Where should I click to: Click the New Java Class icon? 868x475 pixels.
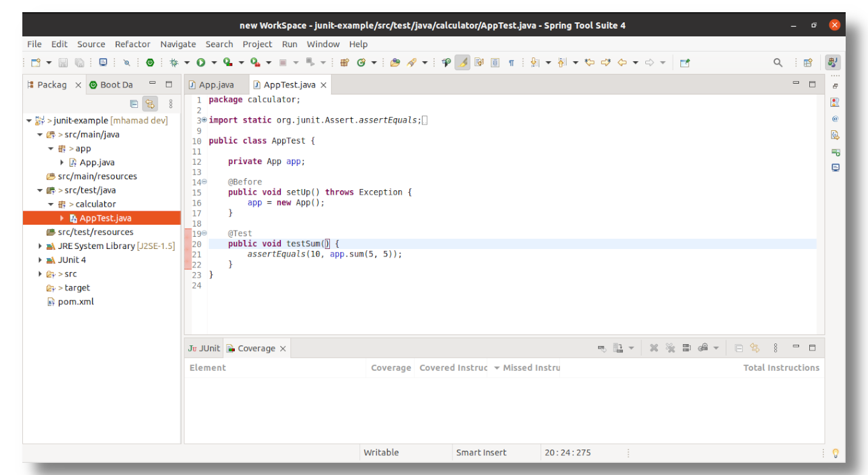(x=361, y=63)
